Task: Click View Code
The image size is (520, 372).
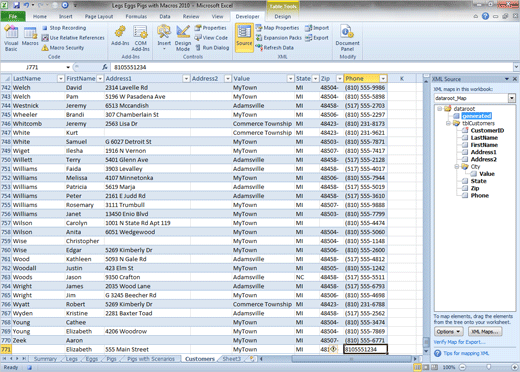Action: click(211, 38)
